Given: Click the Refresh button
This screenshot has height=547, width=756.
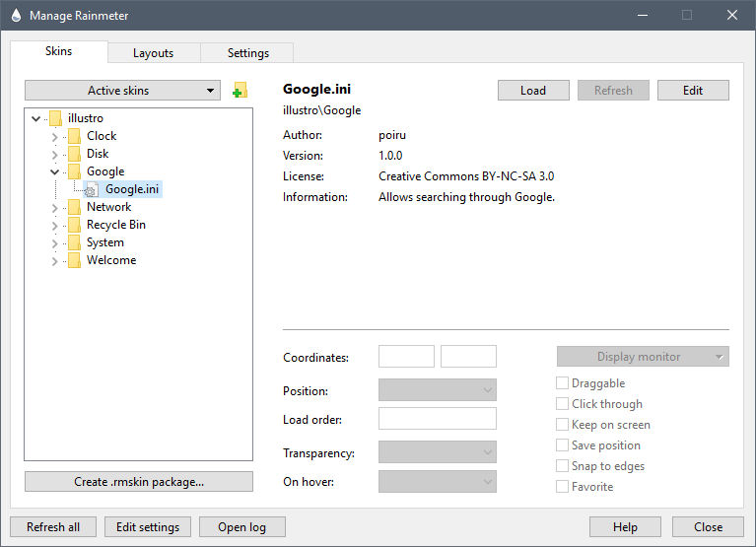Looking at the screenshot, I should click(613, 90).
